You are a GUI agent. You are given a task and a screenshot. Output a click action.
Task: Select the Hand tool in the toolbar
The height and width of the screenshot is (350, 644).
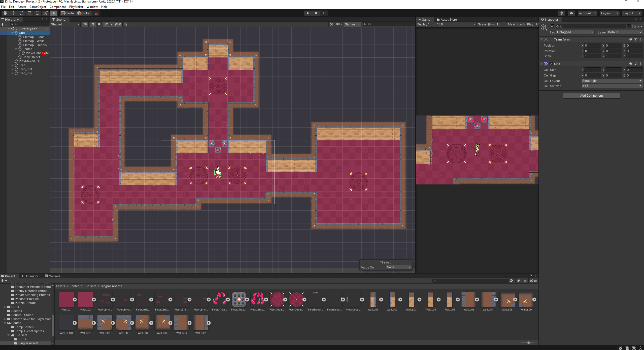coord(5,13)
